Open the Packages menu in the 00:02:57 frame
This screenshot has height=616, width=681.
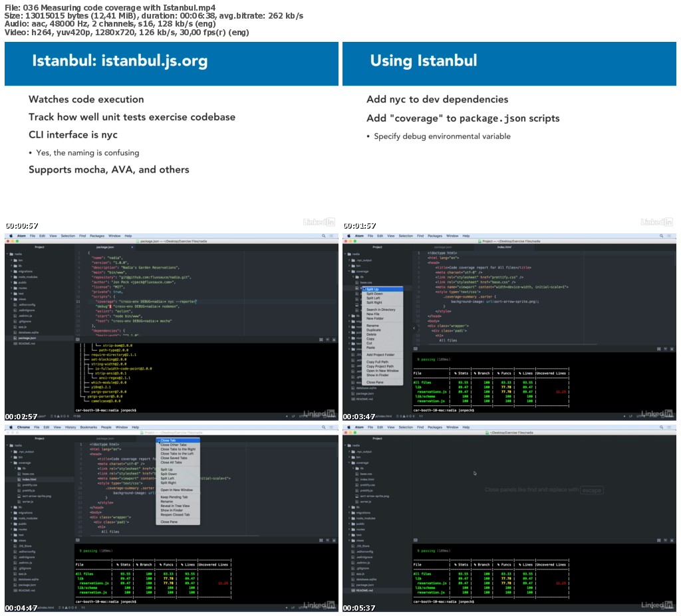coord(97,236)
